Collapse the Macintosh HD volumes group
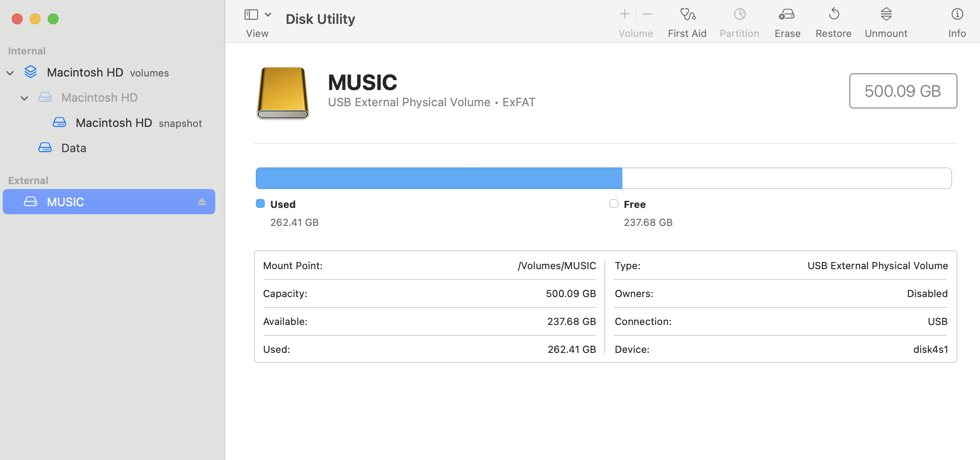Viewport: 980px width, 460px height. tap(10, 73)
